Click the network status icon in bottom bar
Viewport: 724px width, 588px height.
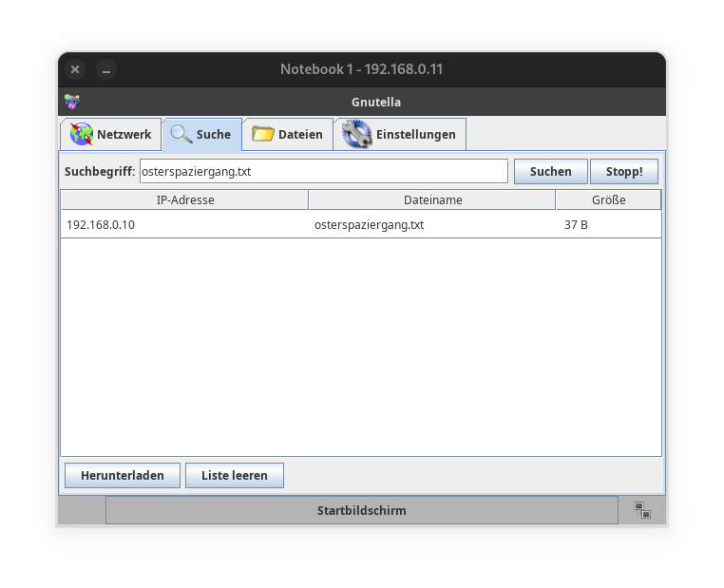[x=642, y=510]
